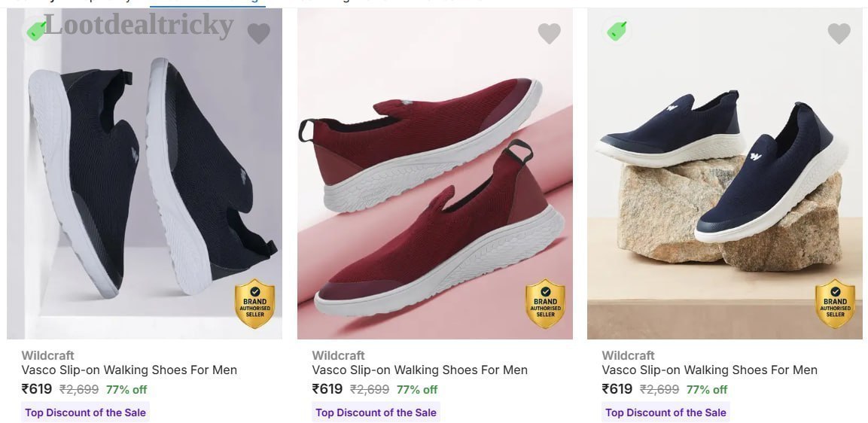Image resolution: width=868 pixels, height=423 pixels.
Task: Click green tag icon on black shoes card
Action: click(x=36, y=30)
